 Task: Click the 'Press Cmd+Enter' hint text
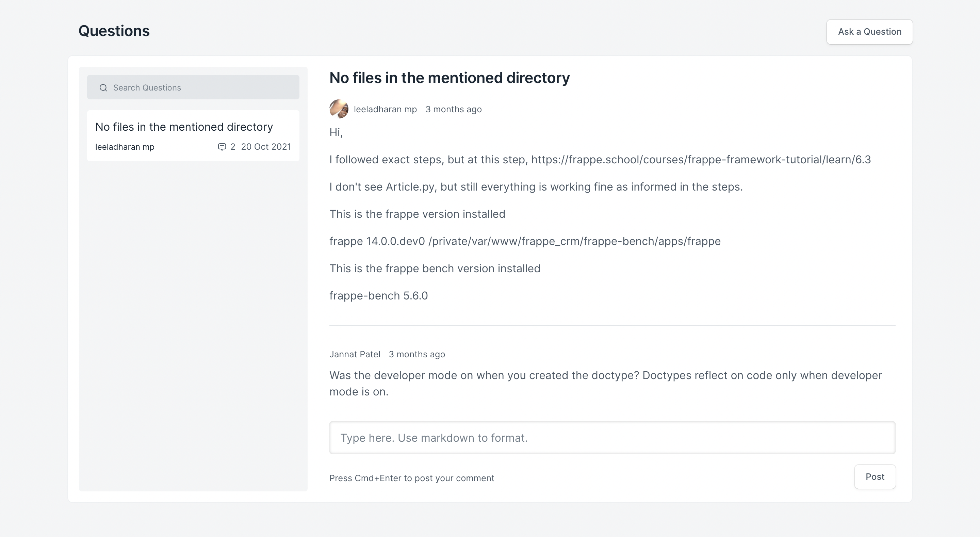tap(412, 478)
